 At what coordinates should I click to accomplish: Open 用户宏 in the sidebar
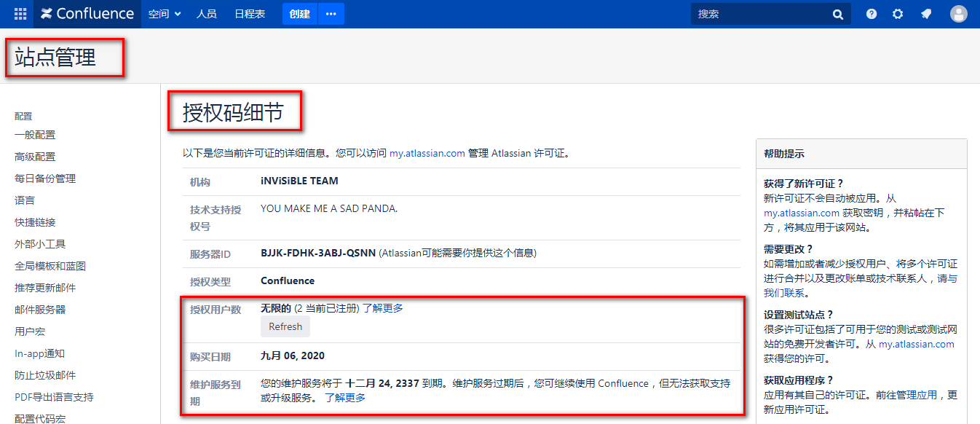pyautogui.click(x=30, y=331)
